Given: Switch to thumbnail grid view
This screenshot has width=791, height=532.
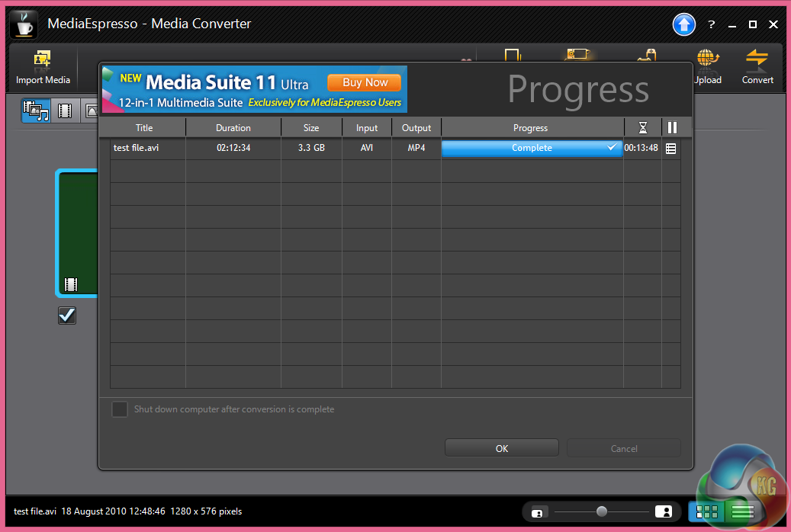Looking at the screenshot, I should (706, 512).
